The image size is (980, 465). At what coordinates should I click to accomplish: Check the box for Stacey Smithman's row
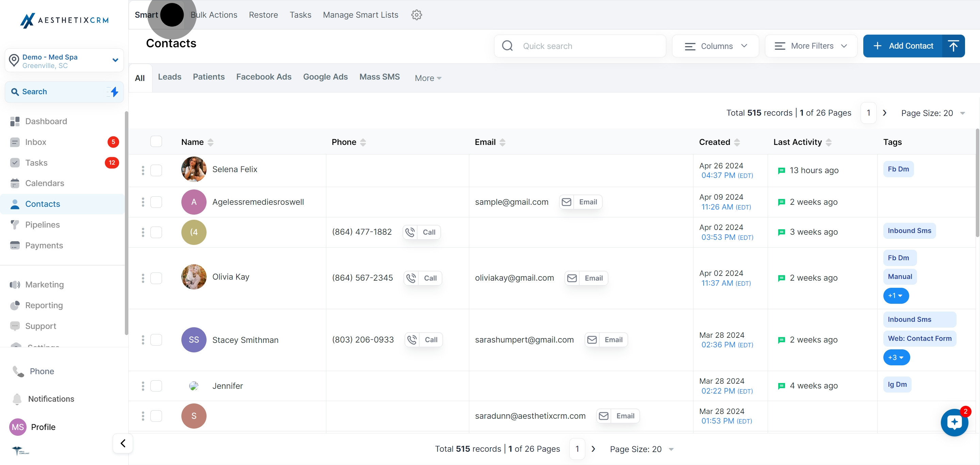[x=156, y=339]
